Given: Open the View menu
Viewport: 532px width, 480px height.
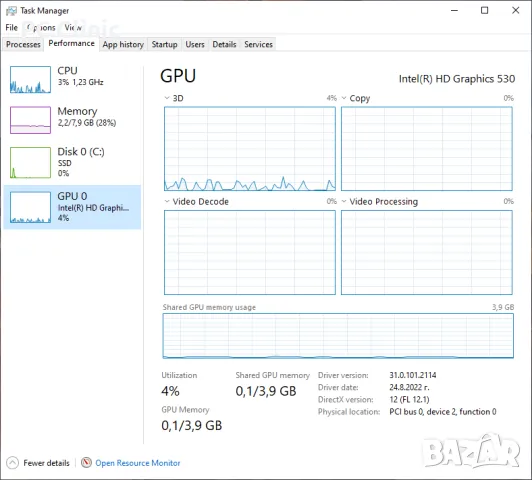Looking at the screenshot, I should click(73, 27).
